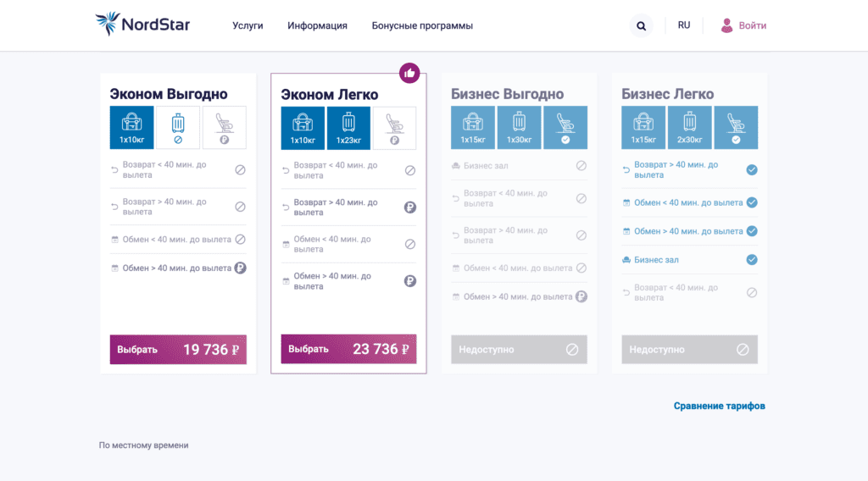868x481 pixels.
Task: Click the 1x30кг baggage icon in Бизнес Выгодно
Action: [x=520, y=128]
